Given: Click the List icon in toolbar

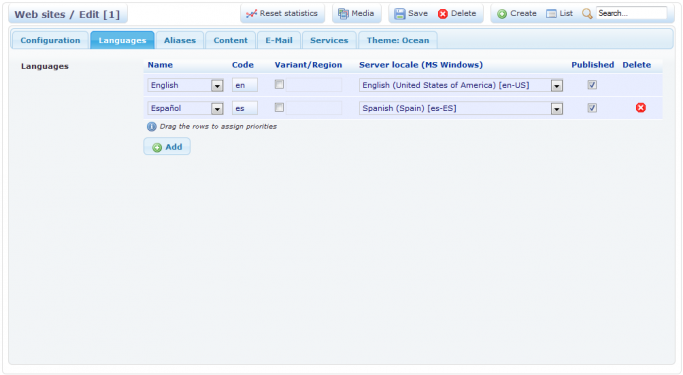Looking at the screenshot, I should pos(551,14).
